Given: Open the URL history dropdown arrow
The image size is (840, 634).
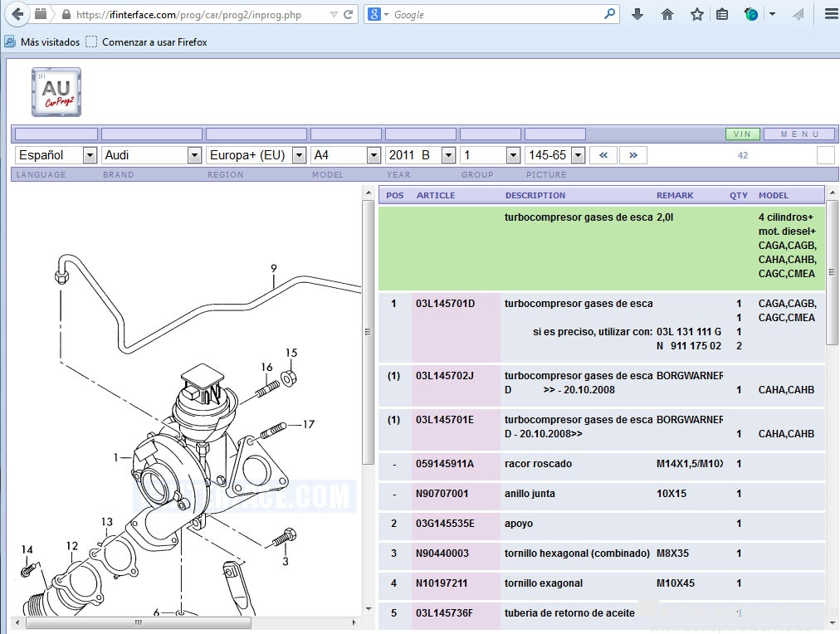Looking at the screenshot, I should [x=334, y=14].
